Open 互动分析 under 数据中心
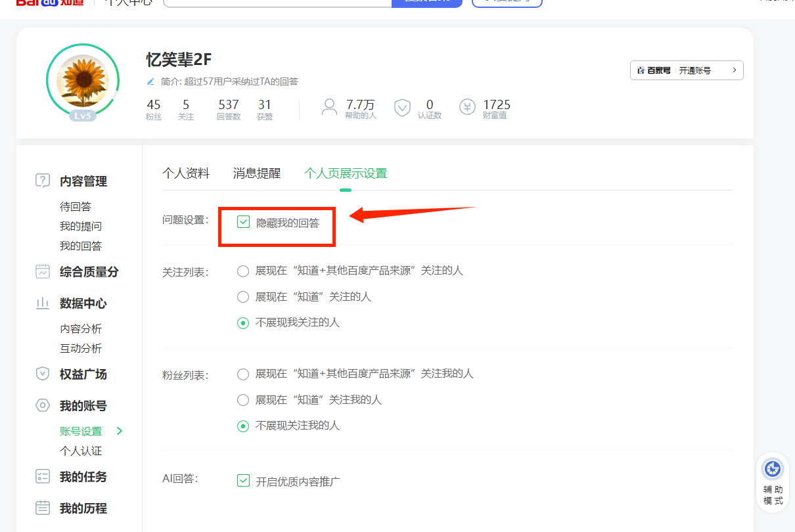Image resolution: width=795 pixels, height=532 pixels. pyautogui.click(x=81, y=348)
